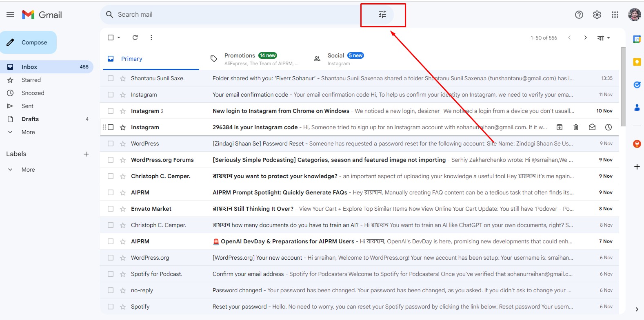Show search options filter icon
The image size is (644, 320).
point(382,15)
